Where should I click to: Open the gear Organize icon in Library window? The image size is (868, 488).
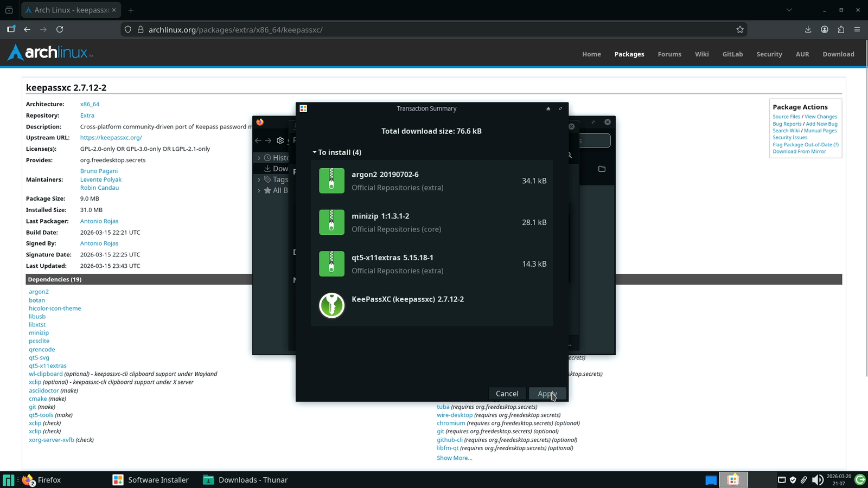click(280, 140)
